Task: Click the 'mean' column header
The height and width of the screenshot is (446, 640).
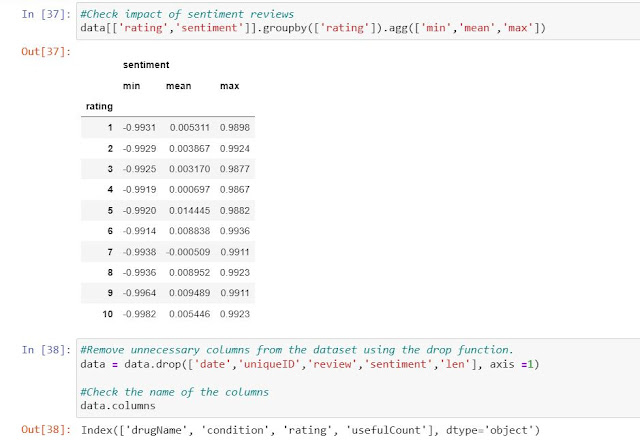Action: click(178, 86)
